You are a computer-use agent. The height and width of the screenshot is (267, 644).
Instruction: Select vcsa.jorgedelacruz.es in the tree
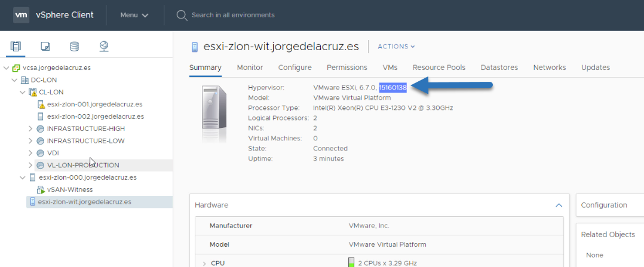[x=57, y=67]
